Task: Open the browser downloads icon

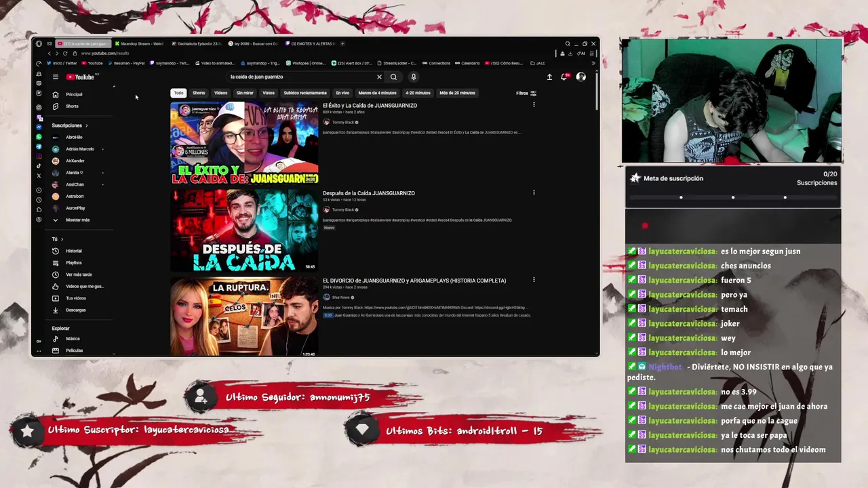Action: 570,54
